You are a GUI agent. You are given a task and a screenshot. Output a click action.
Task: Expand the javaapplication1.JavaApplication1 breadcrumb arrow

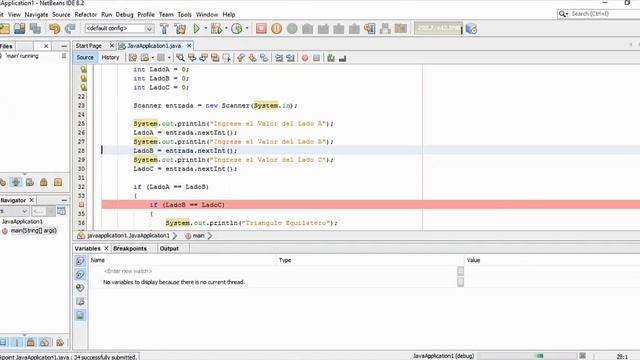175,236
